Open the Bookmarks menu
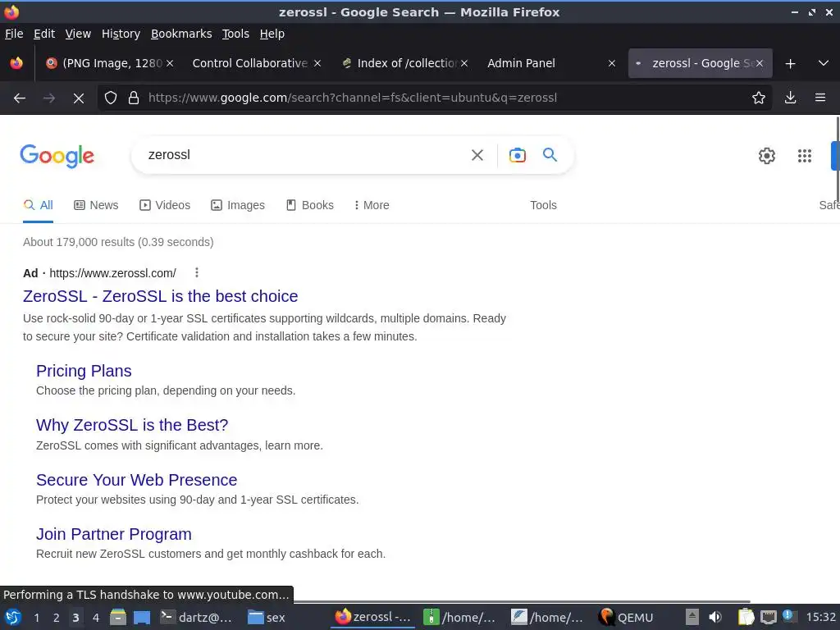840x630 pixels. click(x=181, y=34)
